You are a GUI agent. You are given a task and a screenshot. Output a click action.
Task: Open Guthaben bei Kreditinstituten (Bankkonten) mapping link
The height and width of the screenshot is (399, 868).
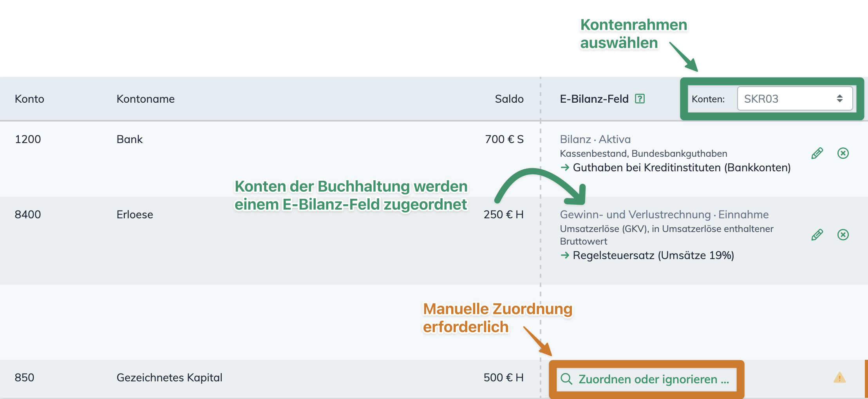click(x=682, y=167)
